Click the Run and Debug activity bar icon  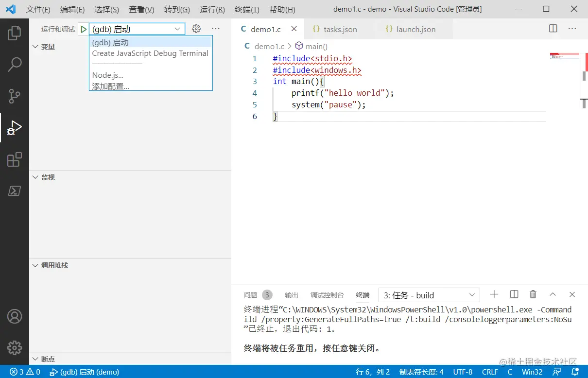point(15,127)
